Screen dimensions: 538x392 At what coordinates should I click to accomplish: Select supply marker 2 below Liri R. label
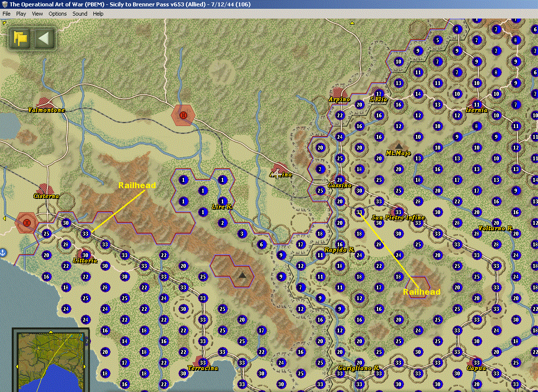(x=223, y=223)
